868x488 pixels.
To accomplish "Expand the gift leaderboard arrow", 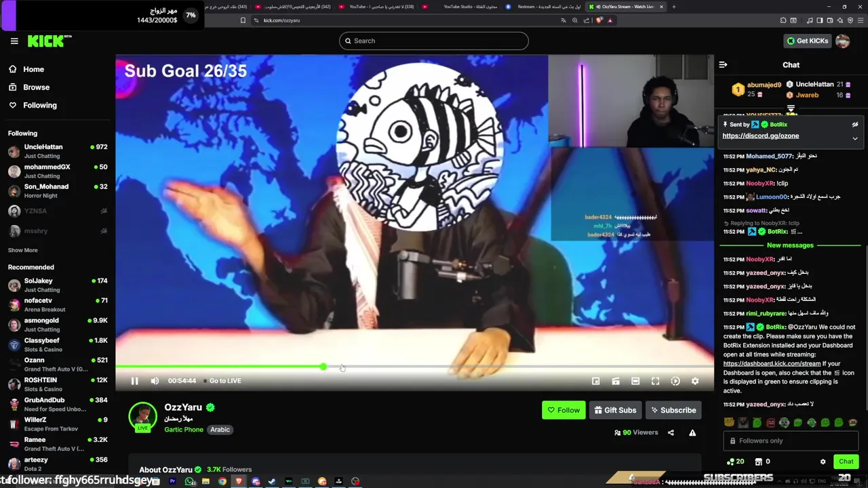I will coord(791,108).
